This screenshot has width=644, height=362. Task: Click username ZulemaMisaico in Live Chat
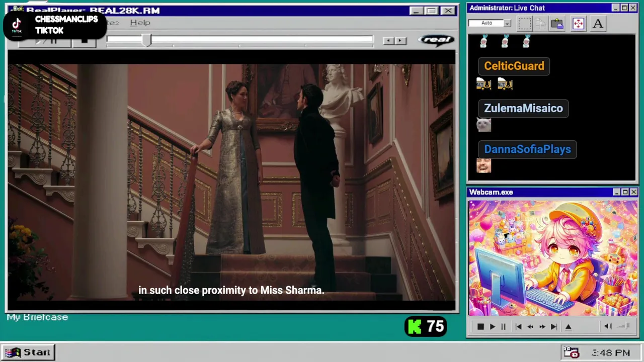pos(523,108)
